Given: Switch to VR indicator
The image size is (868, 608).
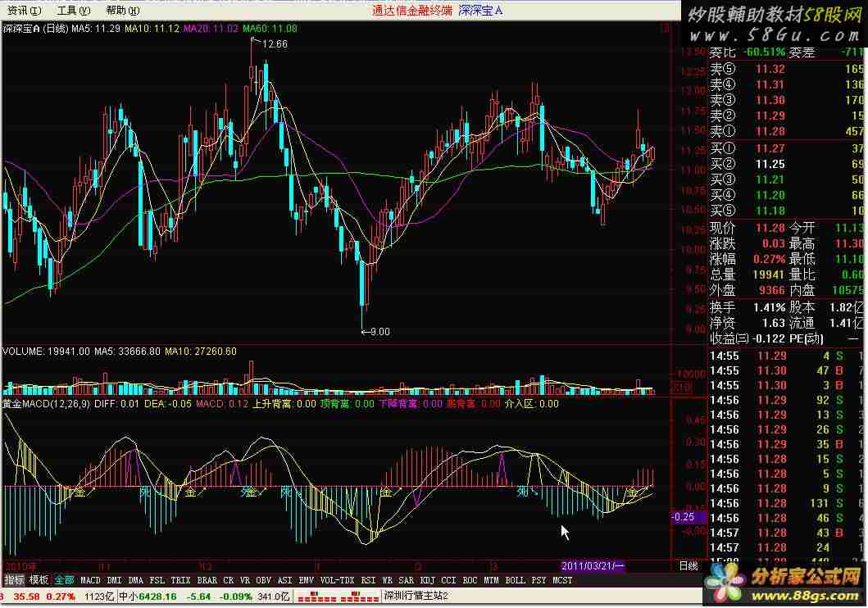Looking at the screenshot, I should click(x=245, y=580).
